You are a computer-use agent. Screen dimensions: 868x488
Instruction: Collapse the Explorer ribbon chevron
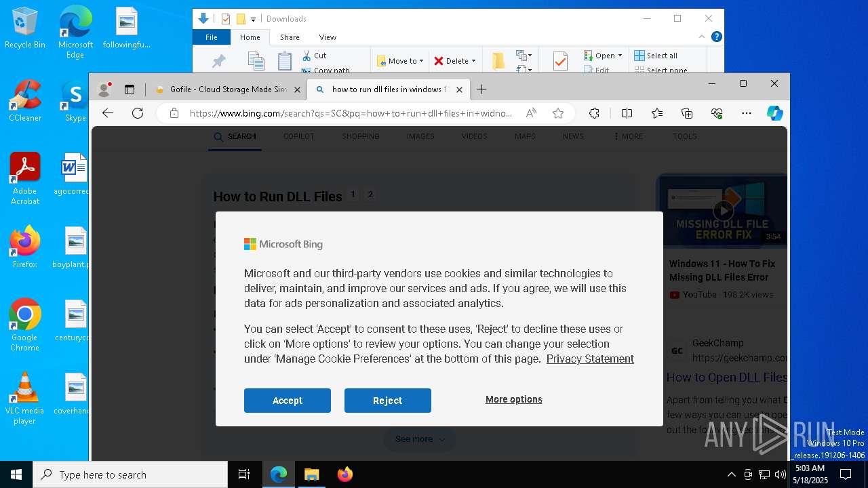pos(702,37)
